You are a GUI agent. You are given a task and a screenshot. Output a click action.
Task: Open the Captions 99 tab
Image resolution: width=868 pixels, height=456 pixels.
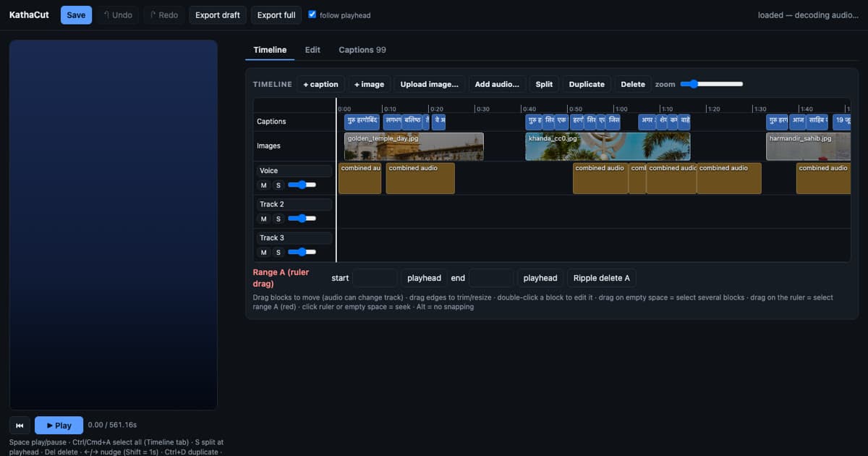pos(362,50)
